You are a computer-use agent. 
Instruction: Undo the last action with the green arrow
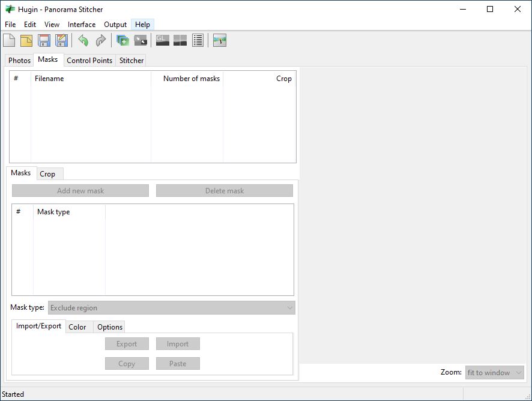[83, 40]
